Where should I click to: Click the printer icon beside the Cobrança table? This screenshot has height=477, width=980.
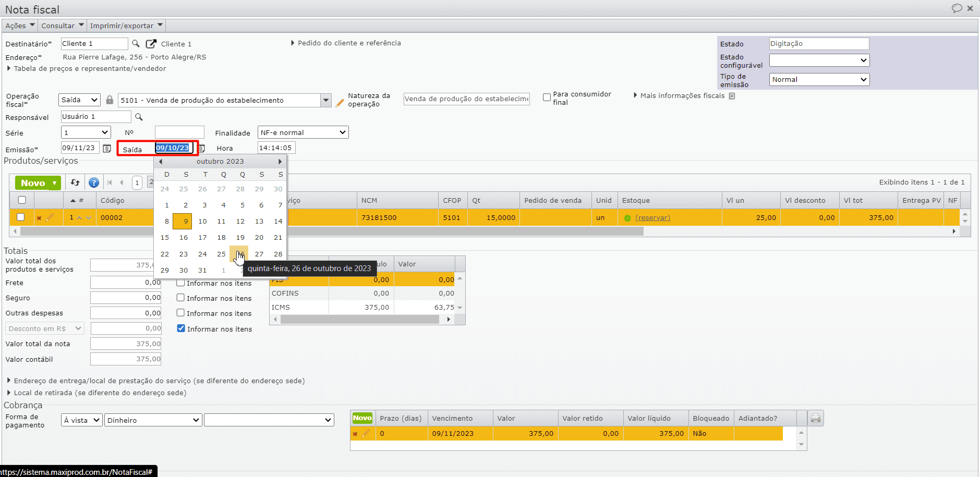click(816, 418)
